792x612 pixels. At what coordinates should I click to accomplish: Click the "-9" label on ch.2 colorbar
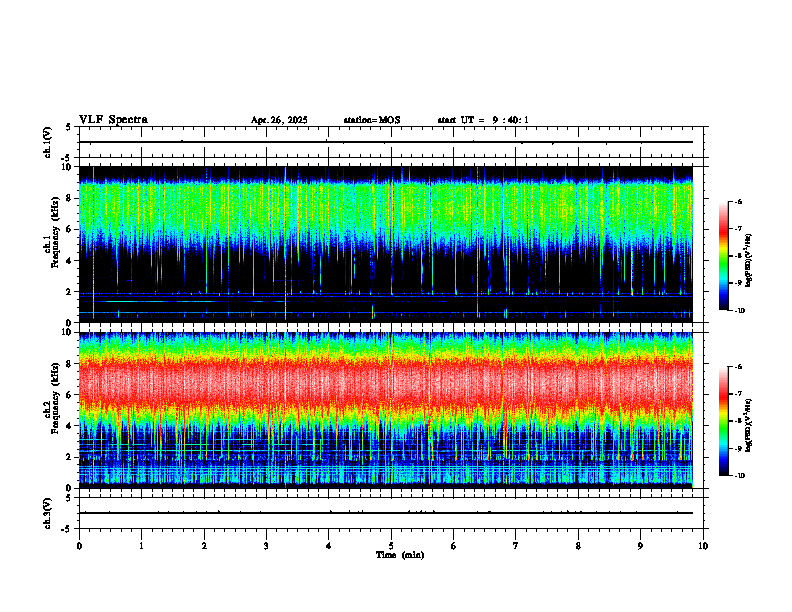tap(738, 448)
